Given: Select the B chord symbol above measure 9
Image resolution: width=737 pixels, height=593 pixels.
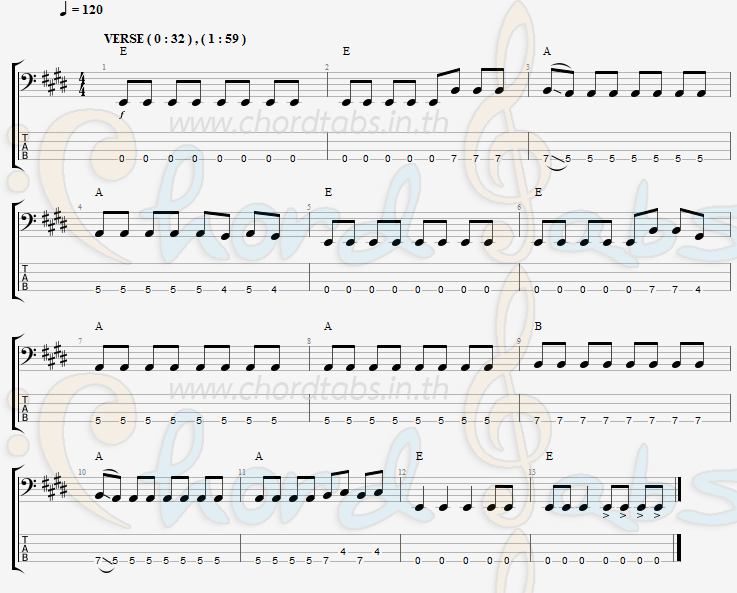Looking at the screenshot, I should (538, 326).
